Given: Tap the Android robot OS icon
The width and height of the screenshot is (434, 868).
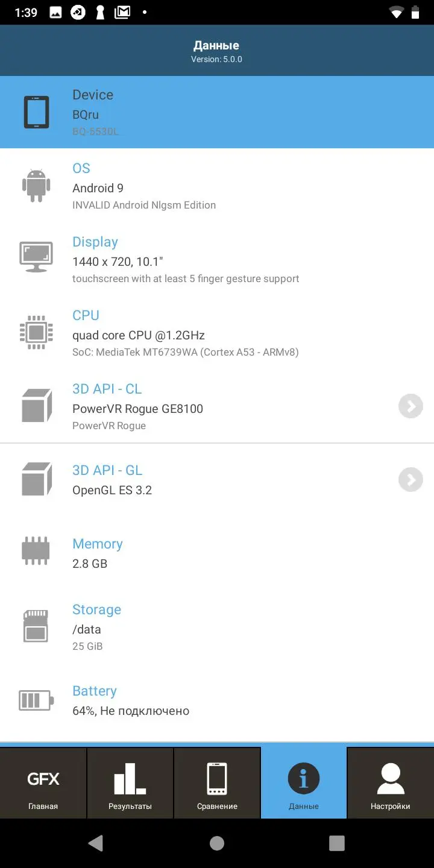Looking at the screenshot, I should pos(36,186).
